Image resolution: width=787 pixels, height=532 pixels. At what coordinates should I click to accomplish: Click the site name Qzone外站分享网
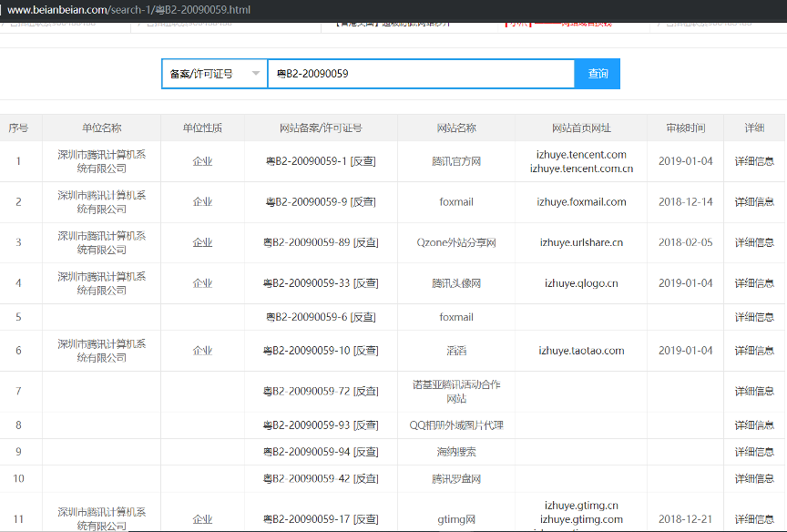pyautogui.click(x=456, y=242)
